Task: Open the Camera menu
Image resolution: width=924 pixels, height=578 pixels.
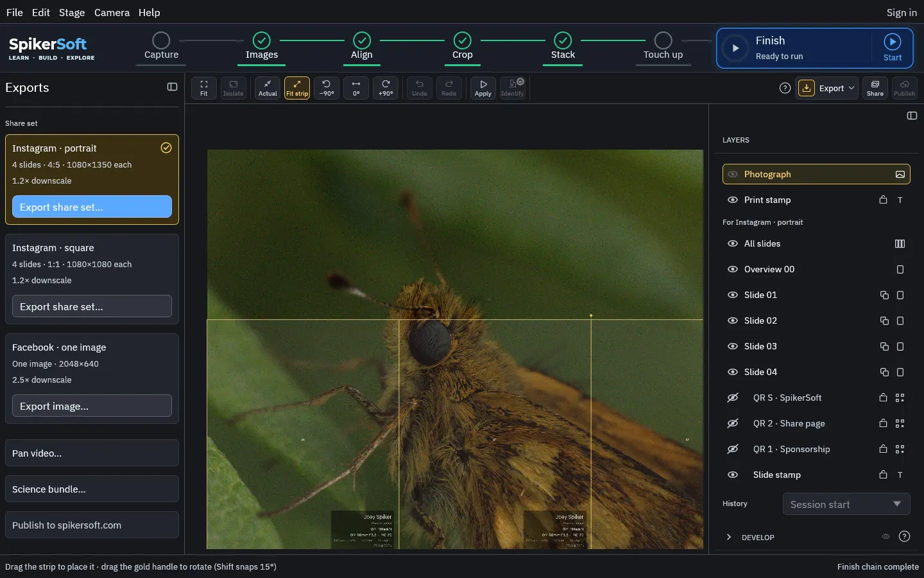Action: tap(112, 12)
